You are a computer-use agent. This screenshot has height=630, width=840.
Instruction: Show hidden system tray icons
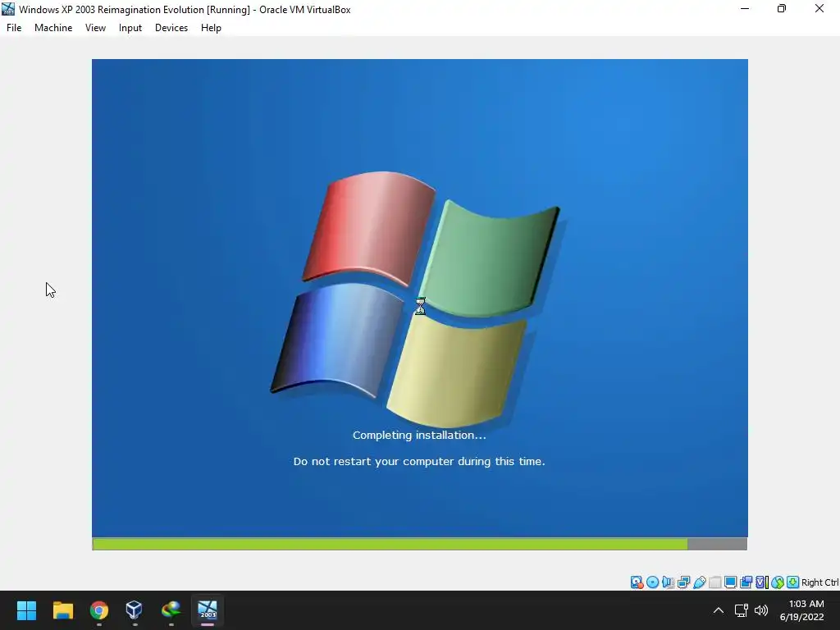[x=719, y=610]
